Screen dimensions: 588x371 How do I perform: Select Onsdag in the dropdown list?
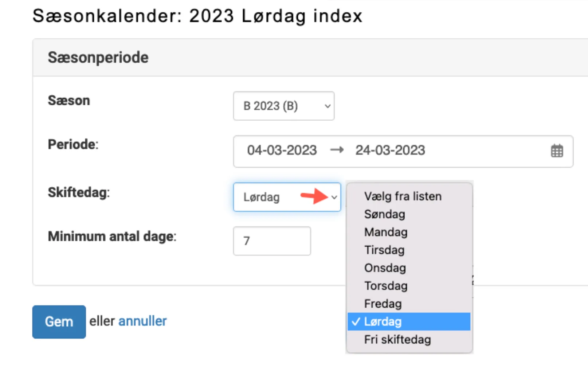coord(385,268)
